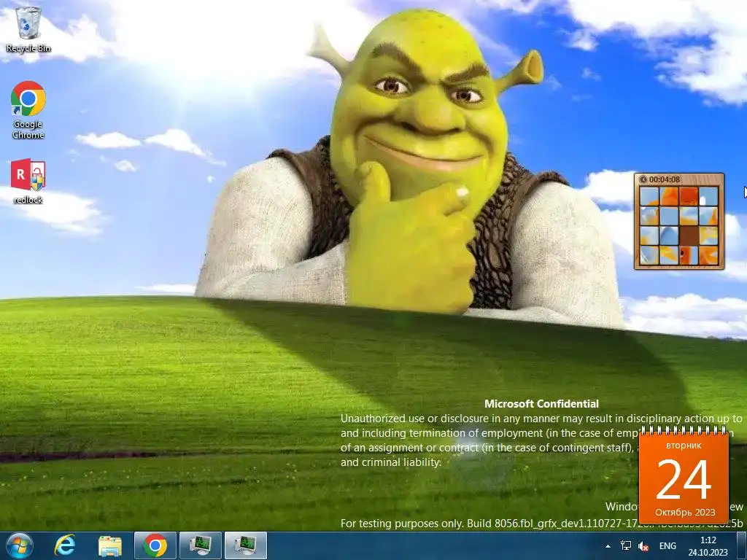
Task: Slide the yellow tile right of empty slot
Action: click(708, 236)
